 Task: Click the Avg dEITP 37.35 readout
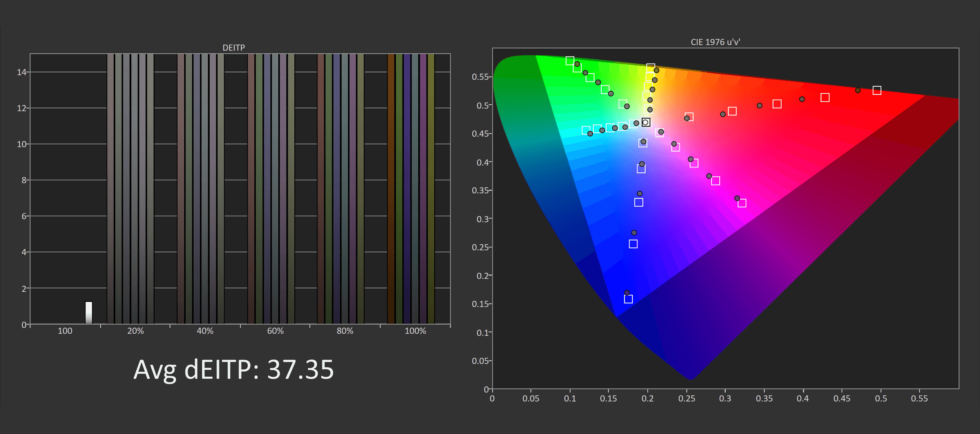click(234, 369)
